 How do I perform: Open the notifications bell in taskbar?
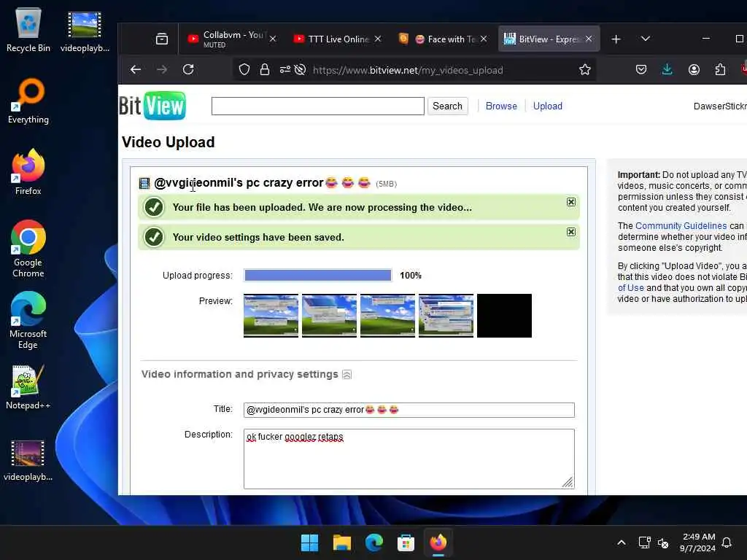click(x=727, y=542)
